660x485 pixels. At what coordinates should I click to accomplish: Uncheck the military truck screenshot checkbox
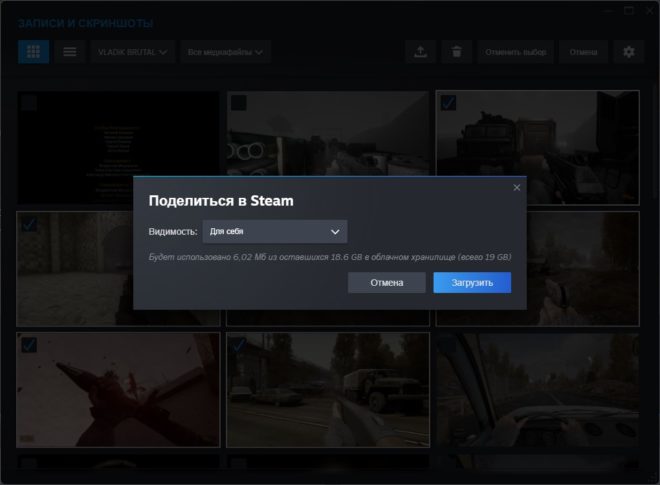click(448, 103)
